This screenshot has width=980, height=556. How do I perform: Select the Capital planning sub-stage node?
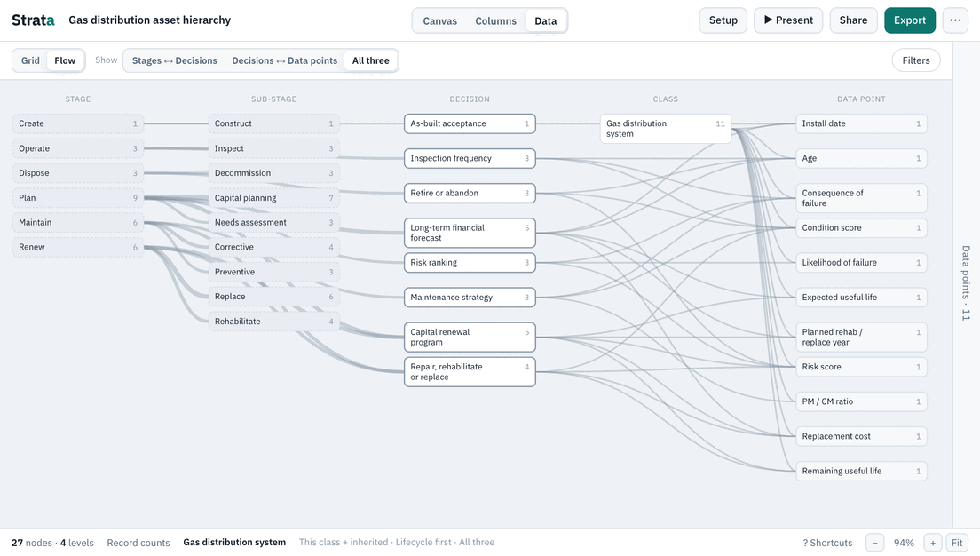pyautogui.click(x=273, y=198)
